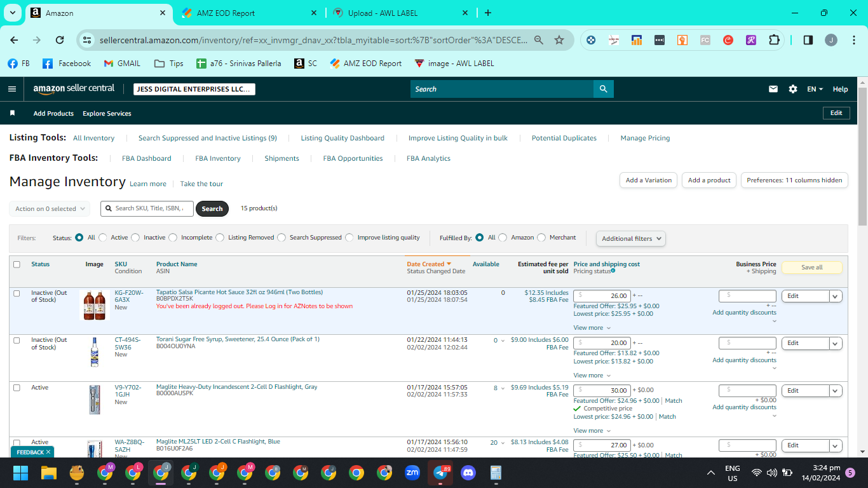Image resolution: width=868 pixels, height=488 pixels.
Task: Click the bookmark flag icon beside Add Products
Action: point(12,113)
